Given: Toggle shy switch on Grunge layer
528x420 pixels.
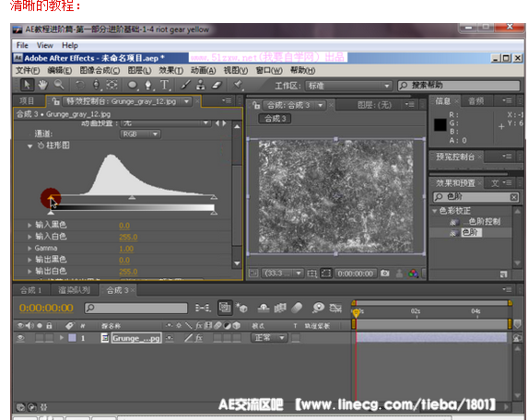Looking at the screenshot, I should (169, 337).
